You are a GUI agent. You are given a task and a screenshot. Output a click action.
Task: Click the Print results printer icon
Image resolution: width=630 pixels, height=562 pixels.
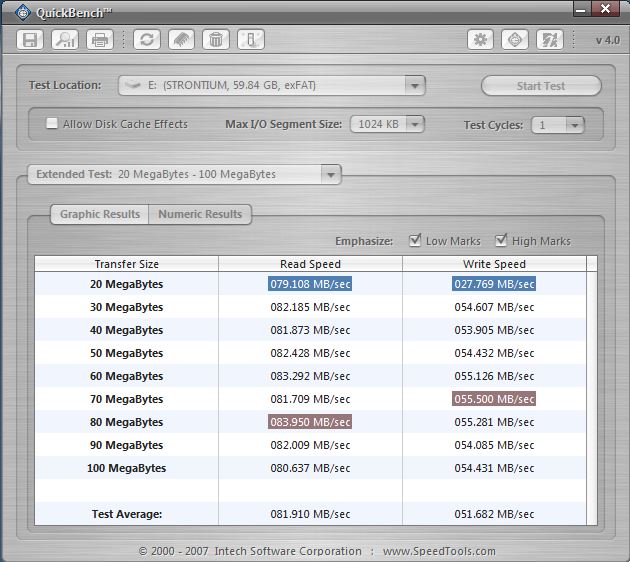click(x=100, y=40)
